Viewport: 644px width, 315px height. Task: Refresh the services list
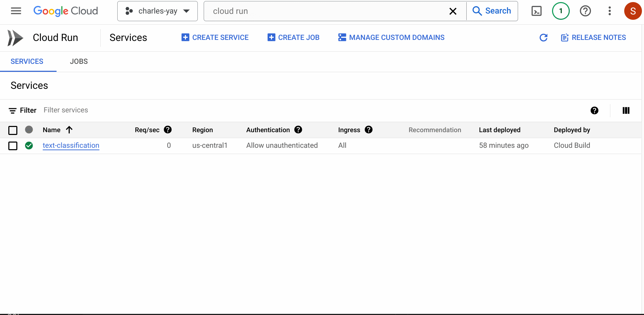point(544,37)
